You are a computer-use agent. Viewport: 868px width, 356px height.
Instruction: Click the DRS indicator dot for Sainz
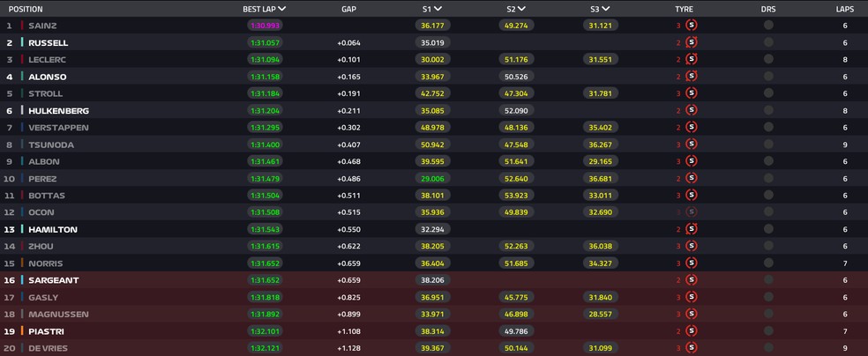[768, 25]
